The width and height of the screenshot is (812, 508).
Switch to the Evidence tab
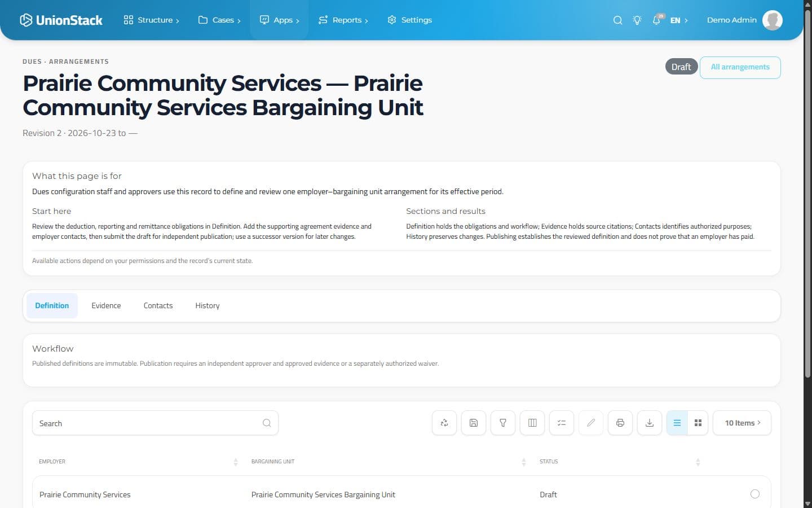tap(106, 305)
